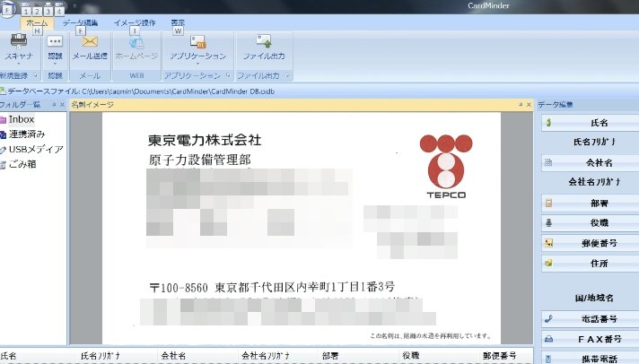Click the ホームページ globe icon

pos(136,42)
